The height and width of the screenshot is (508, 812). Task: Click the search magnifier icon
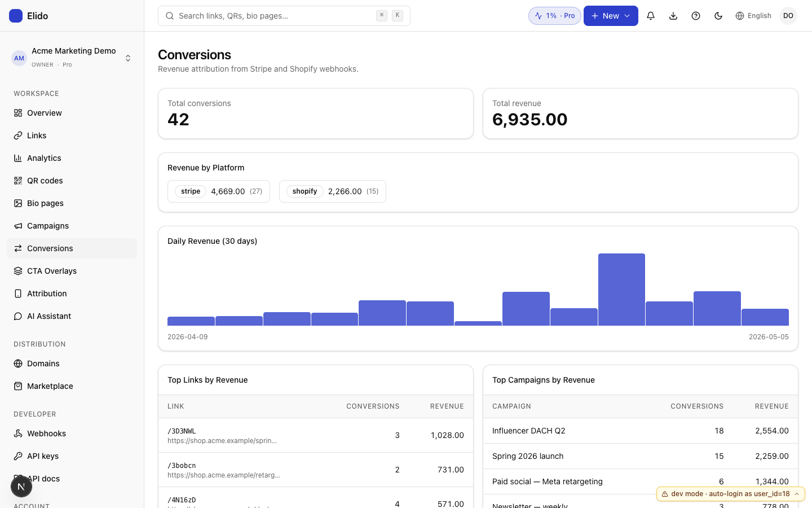point(170,16)
